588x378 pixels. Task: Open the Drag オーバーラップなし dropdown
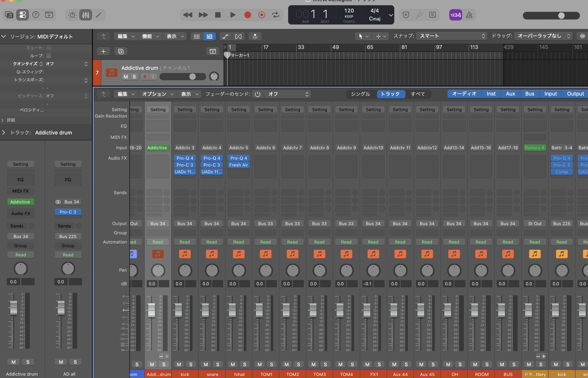click(x=543, y=36)
